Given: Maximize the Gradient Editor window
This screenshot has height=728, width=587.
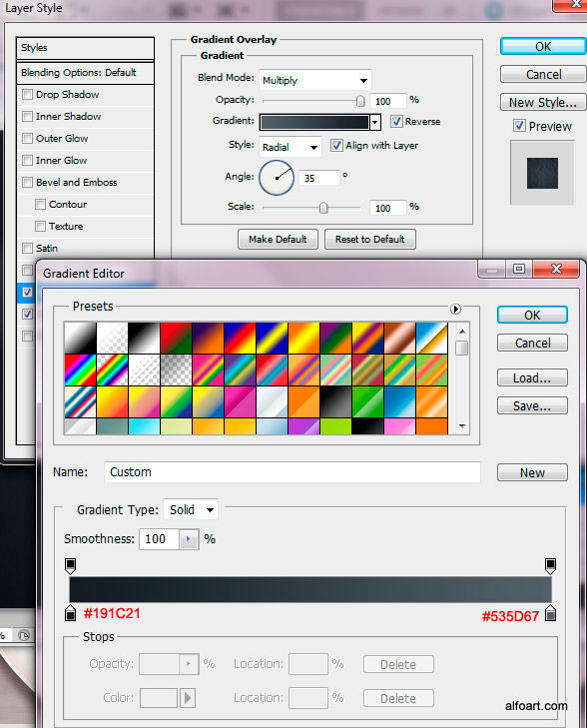Looking at the screenshot, I should (x=519, y=269).
